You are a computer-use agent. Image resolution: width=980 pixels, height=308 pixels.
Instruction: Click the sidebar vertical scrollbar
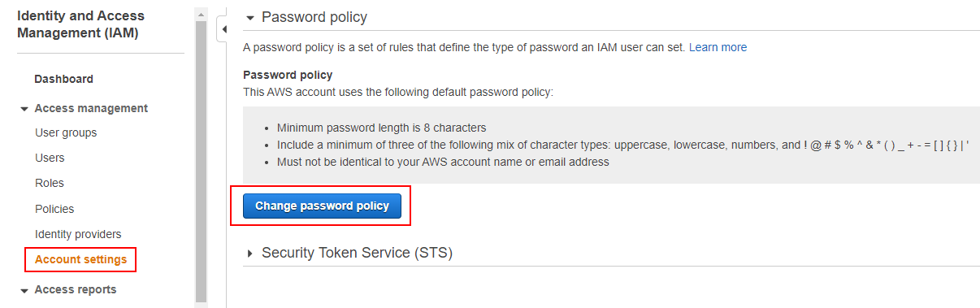[x=201, y=163]
